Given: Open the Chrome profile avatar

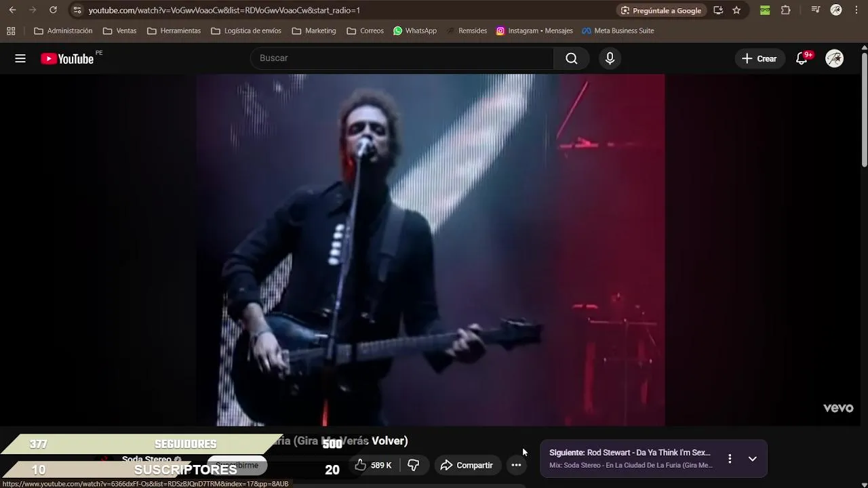Looking at the screenshot, I should point(836,10).
